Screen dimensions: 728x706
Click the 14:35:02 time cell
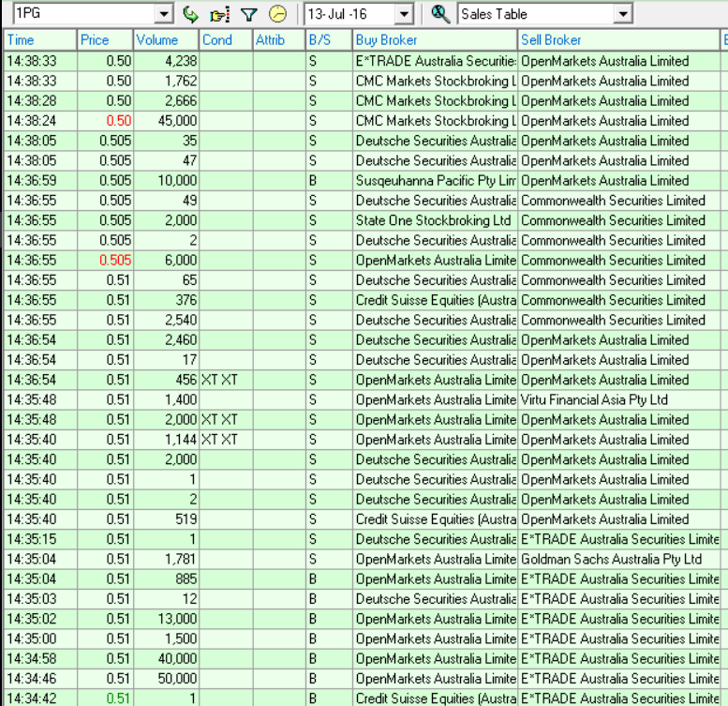coord(40,619)
